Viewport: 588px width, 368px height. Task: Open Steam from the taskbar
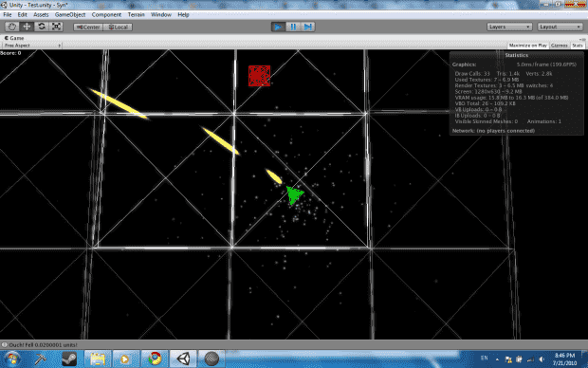tap(69, 359)
